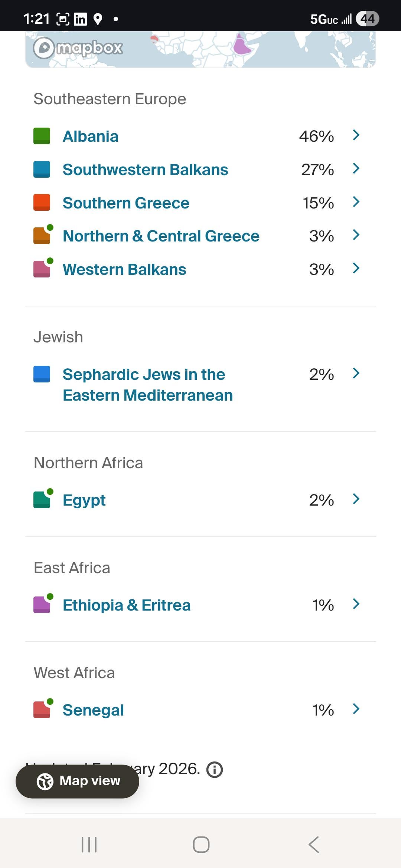
Task: Tap the battery indicator showing 44
Action: click(367, 19)
